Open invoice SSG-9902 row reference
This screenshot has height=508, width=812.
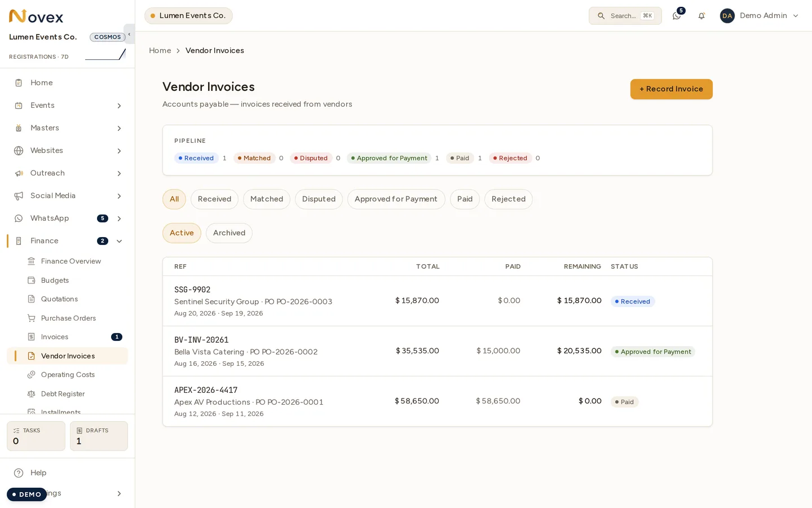pyautogui.click(x=192, y=290)
